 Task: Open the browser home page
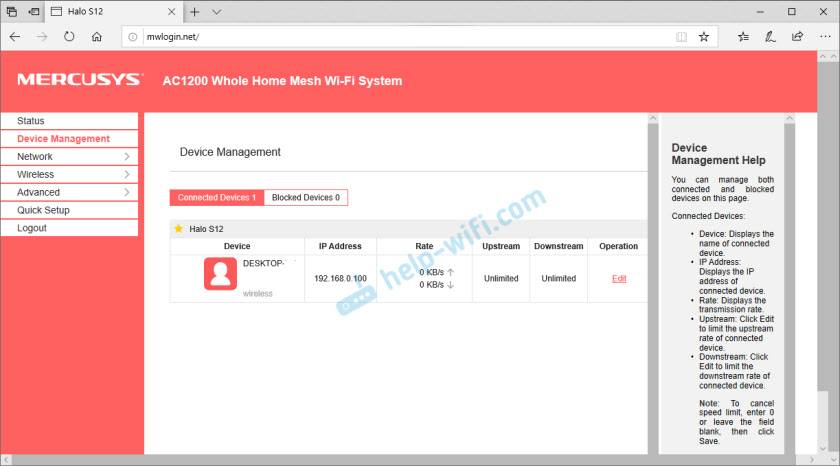96,36
